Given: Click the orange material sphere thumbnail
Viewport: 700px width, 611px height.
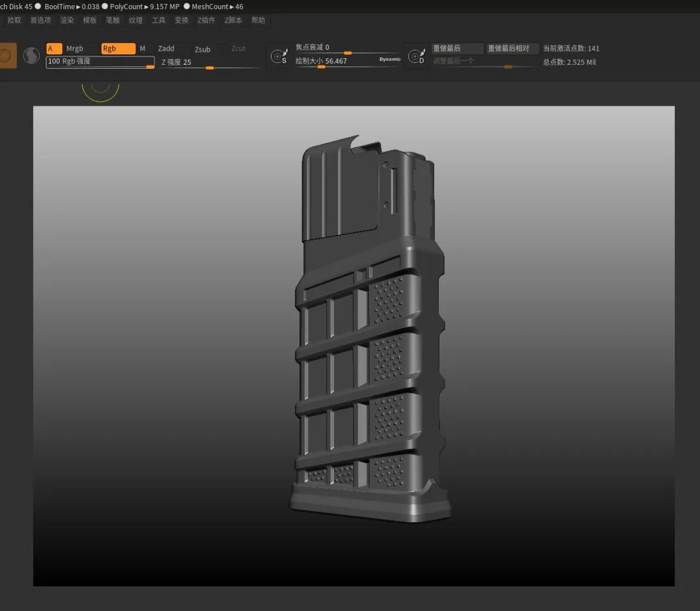Looking at the screenshot, I should click(7, 56).
